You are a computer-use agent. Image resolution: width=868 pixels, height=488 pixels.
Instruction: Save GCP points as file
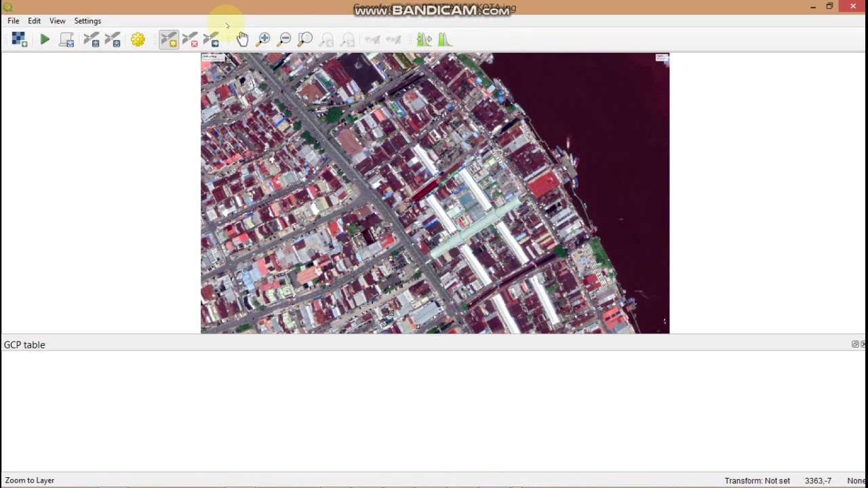coord(113,40)
